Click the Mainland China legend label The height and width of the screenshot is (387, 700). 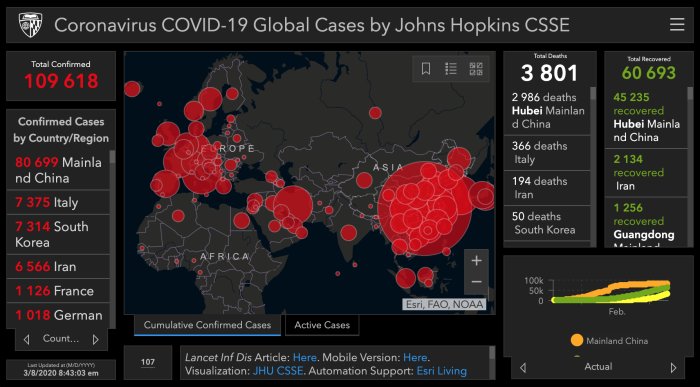click(x=617, y=341)
